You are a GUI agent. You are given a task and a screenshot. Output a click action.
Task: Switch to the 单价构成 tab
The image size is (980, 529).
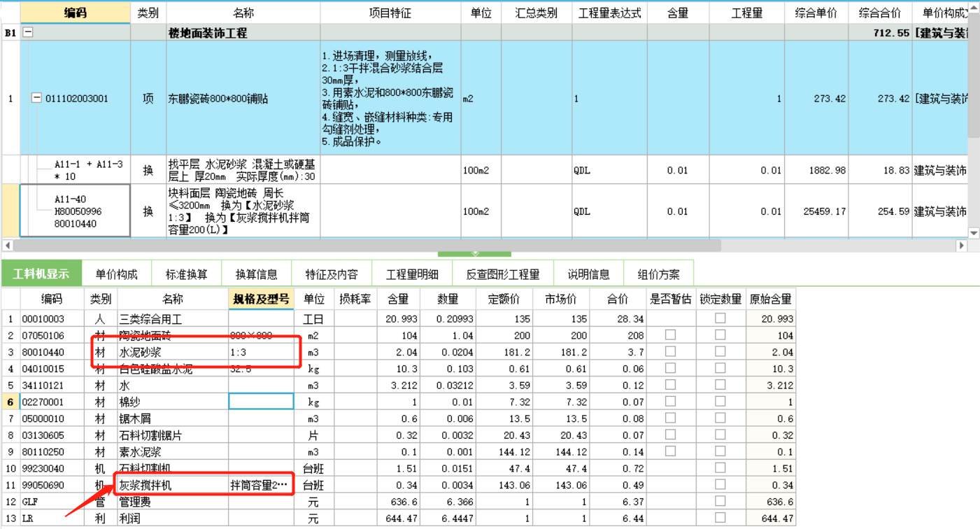[116, 274]
